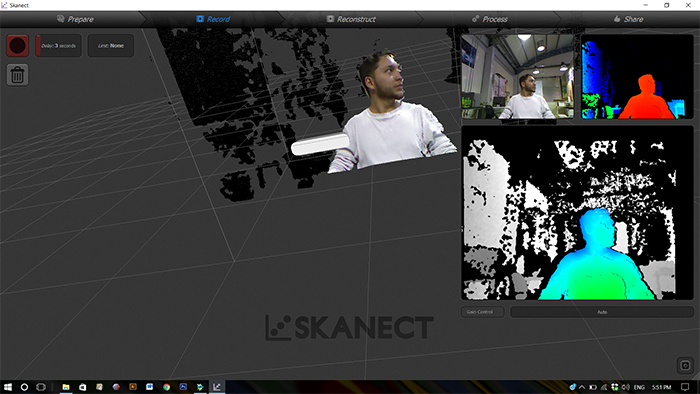The height and width of the screenshot is (394, 700).
Task: Click the Gain Control button
Action: point(482,312)
